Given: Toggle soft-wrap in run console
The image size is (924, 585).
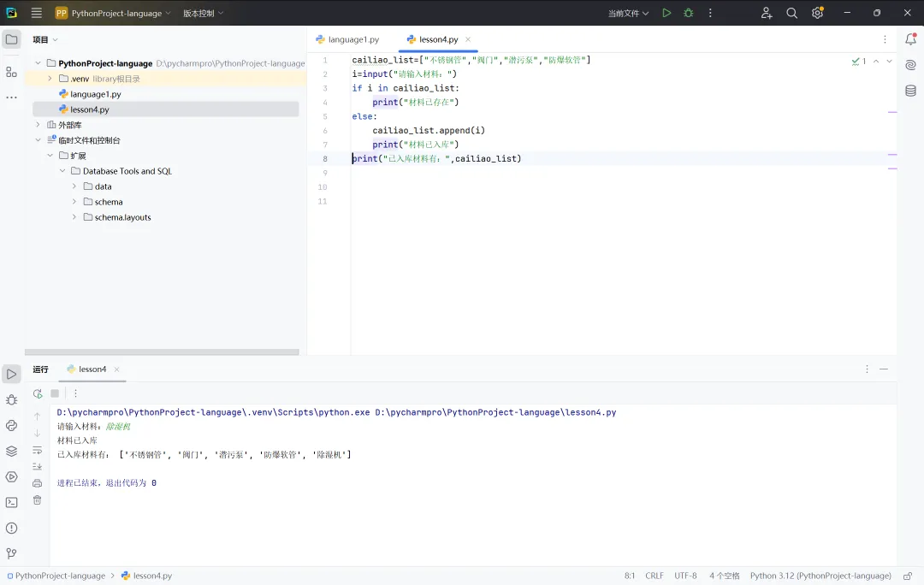Looking at the screenshot, I should 37,450.
